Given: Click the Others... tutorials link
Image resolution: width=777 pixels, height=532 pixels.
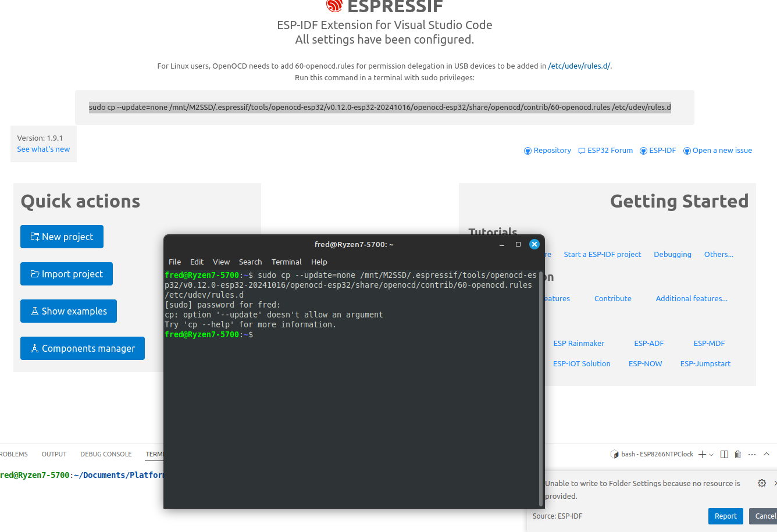Looking at the screenshot, I should tap(719, 255).
